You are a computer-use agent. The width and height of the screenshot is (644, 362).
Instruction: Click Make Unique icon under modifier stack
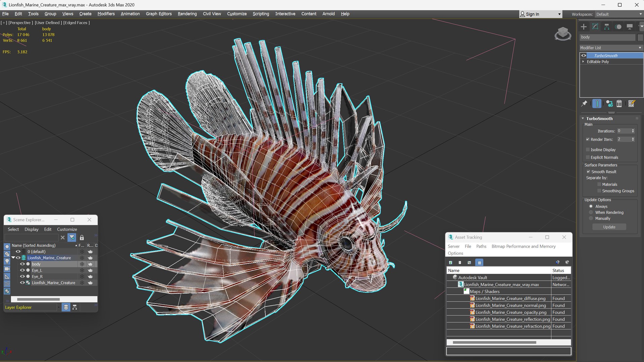(x=609, y=104)
